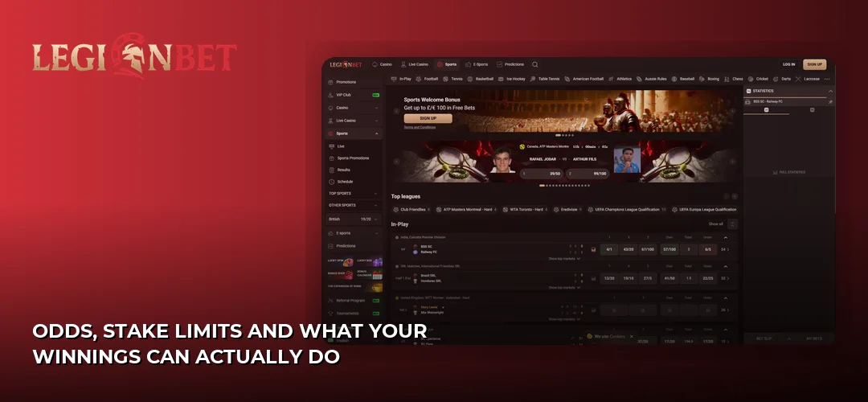Click the Football icon in sports bar
Image resolution: width=868 pixels, height=402 pixels.
(419, 79)
